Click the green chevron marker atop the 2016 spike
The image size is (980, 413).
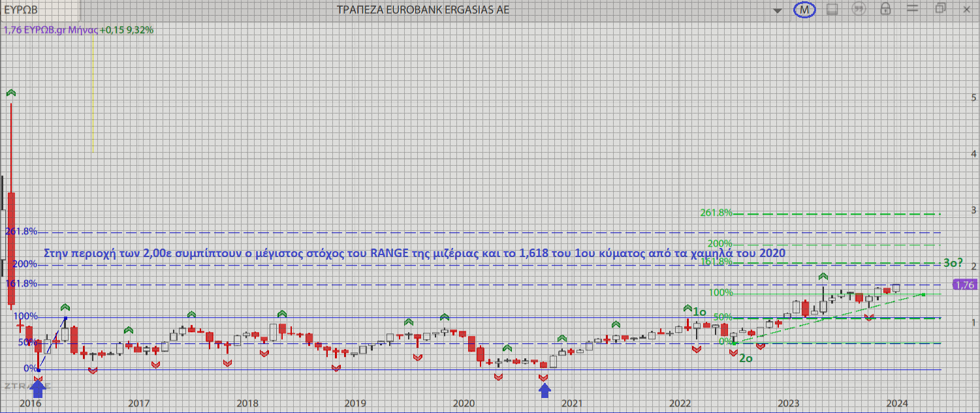click(10, 94)
